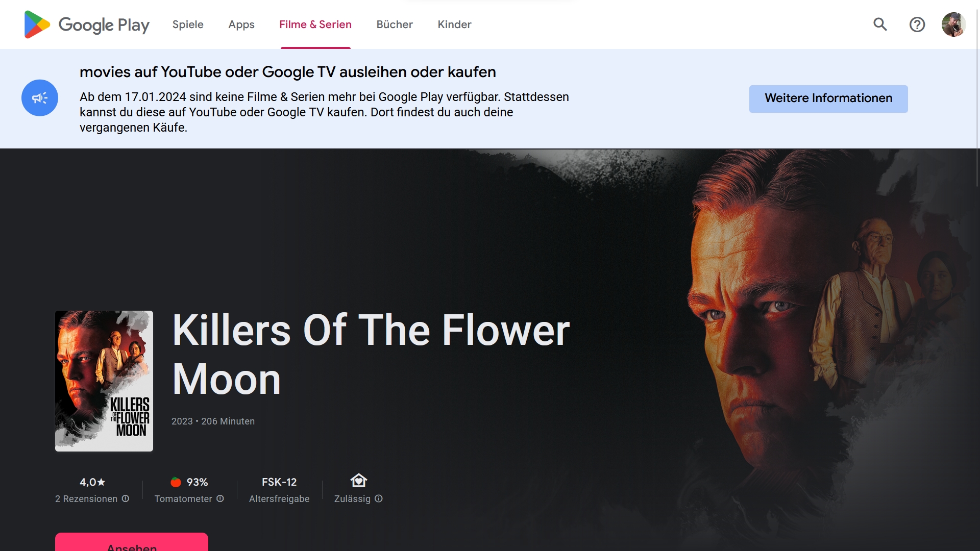This screenshot has width=980, height=551.
Task: Click the 4,0 star rating
Action: point(92,482)
